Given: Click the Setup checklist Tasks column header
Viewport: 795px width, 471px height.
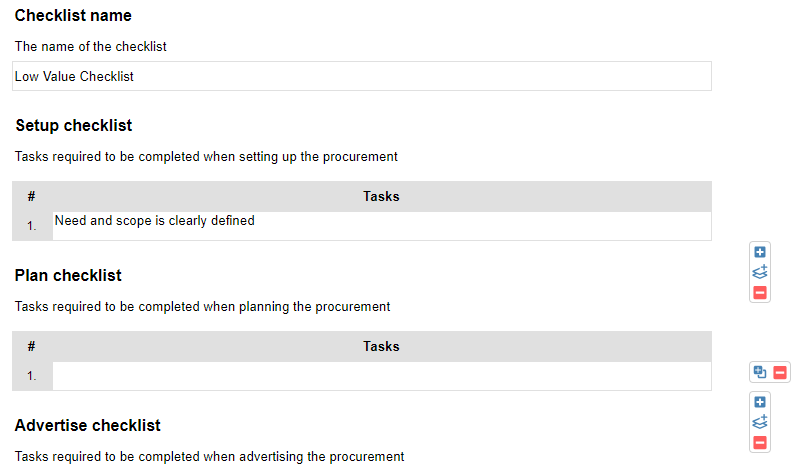Looking at the screenshot, I should point(381,196).
